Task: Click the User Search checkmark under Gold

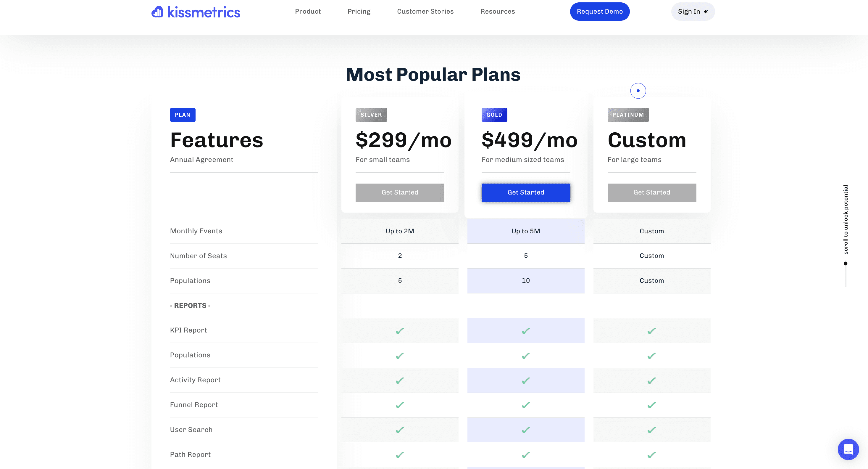Action: pos(526,430)
